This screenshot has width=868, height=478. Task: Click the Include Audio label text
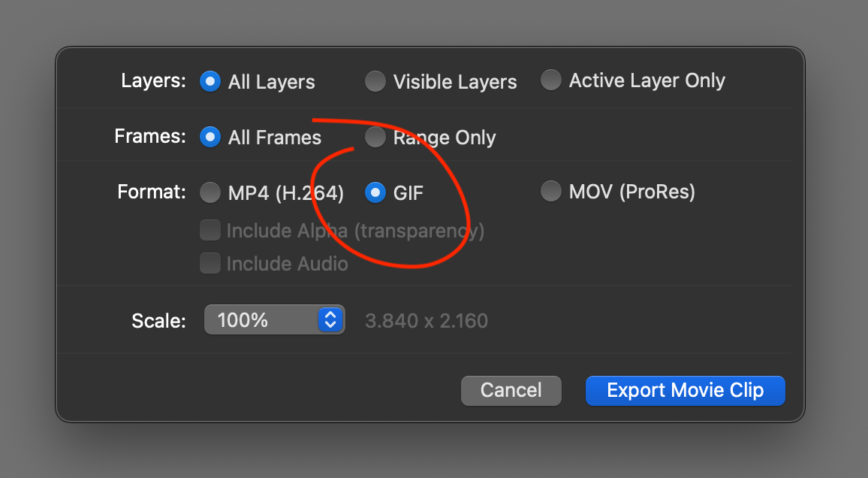pyautogui.click(x=288, y=264)
